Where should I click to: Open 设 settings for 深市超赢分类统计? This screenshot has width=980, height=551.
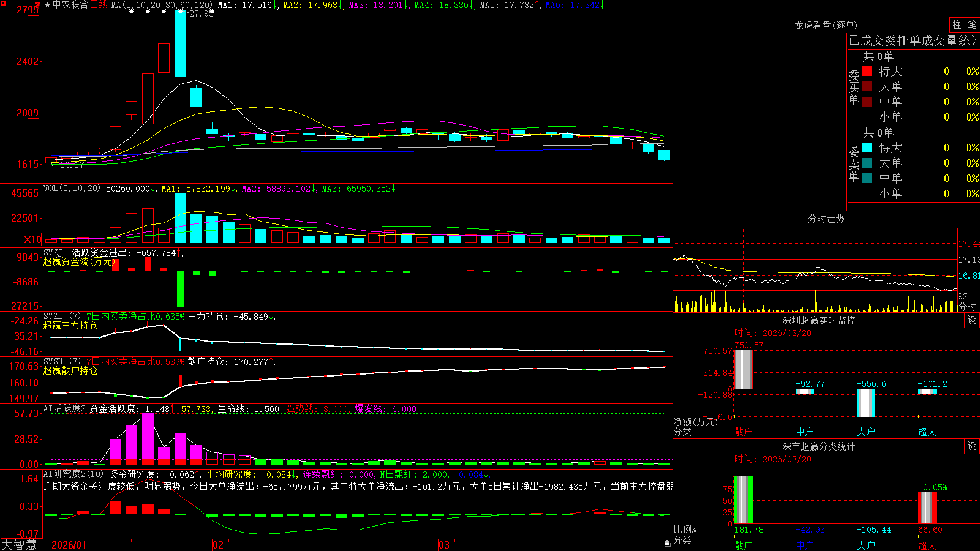[971, 446]
